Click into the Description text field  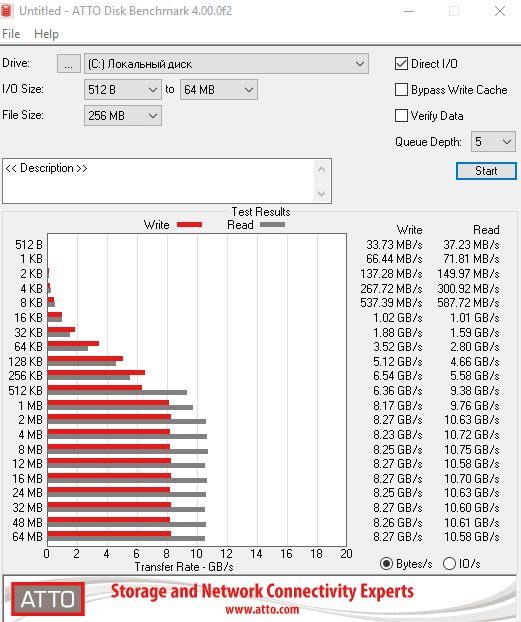[159, 181]
